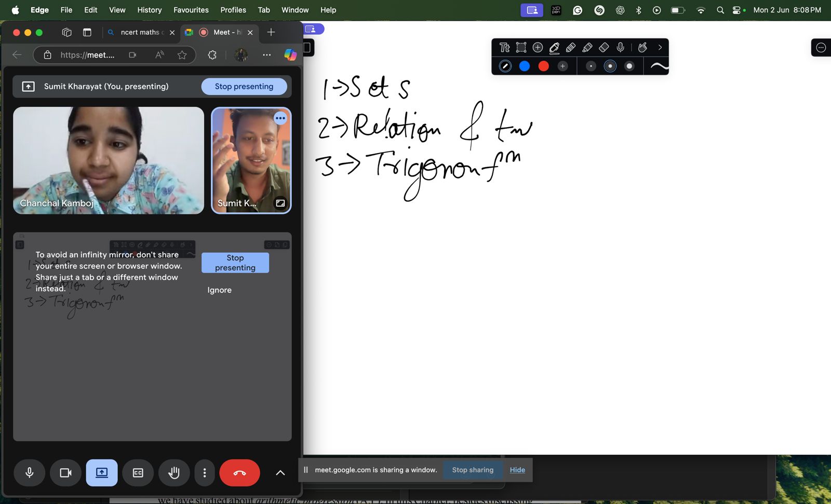Select the thickest stroke size
This screenshot has width=831, height=504.
(x=629, y=66)
